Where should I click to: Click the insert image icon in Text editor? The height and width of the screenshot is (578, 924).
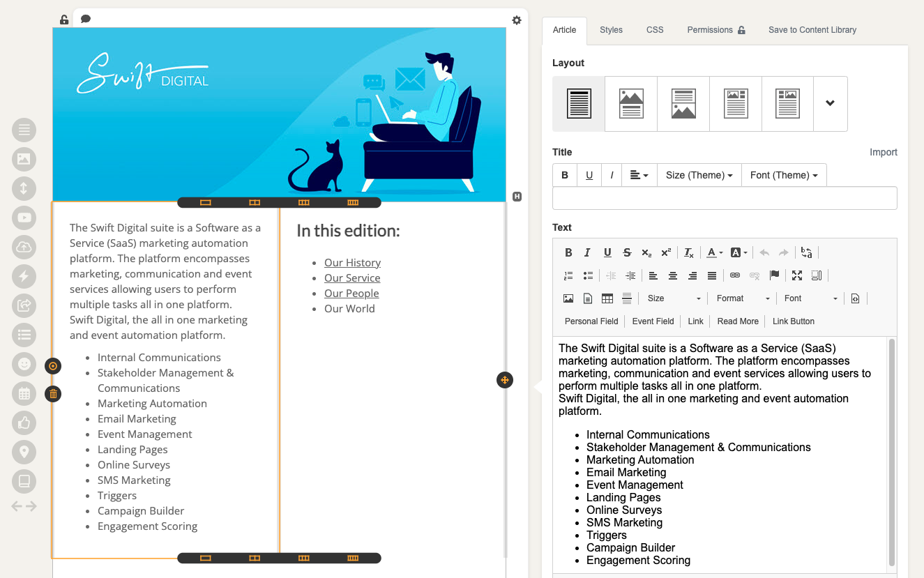point(568,298)
